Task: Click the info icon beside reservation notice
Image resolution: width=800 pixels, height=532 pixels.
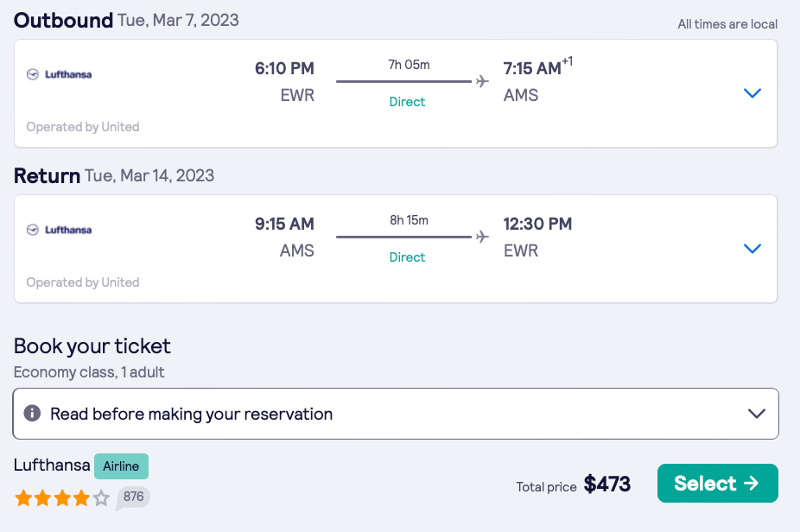Action: click(x=32, y=413)
